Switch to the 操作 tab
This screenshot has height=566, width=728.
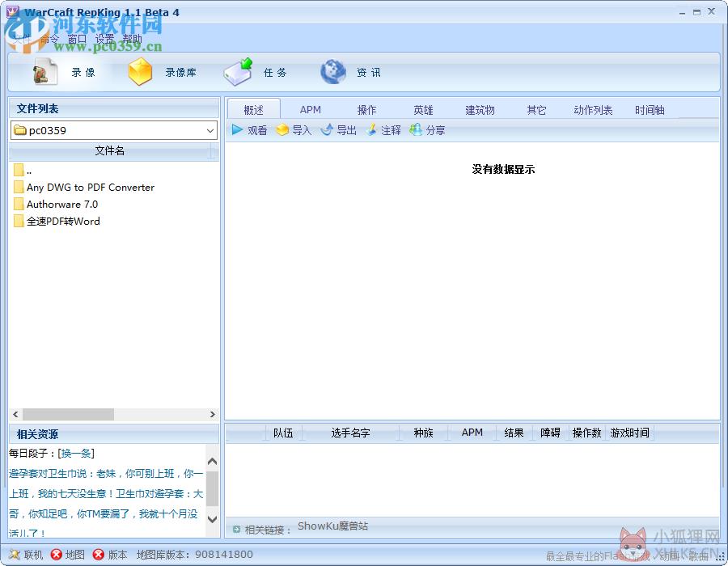point(366,110)
